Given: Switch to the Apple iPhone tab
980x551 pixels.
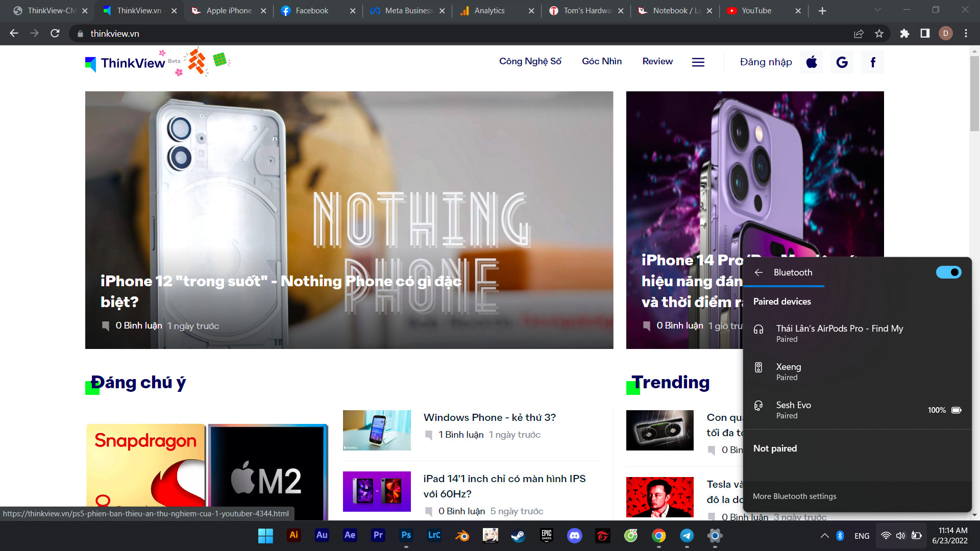Looking at the screenshot, I should (229, 11).
